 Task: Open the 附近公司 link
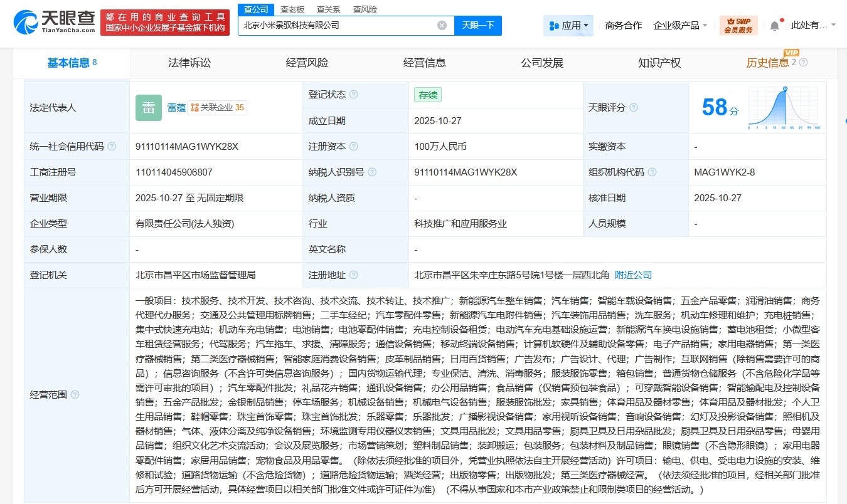(x=633, y=275)
